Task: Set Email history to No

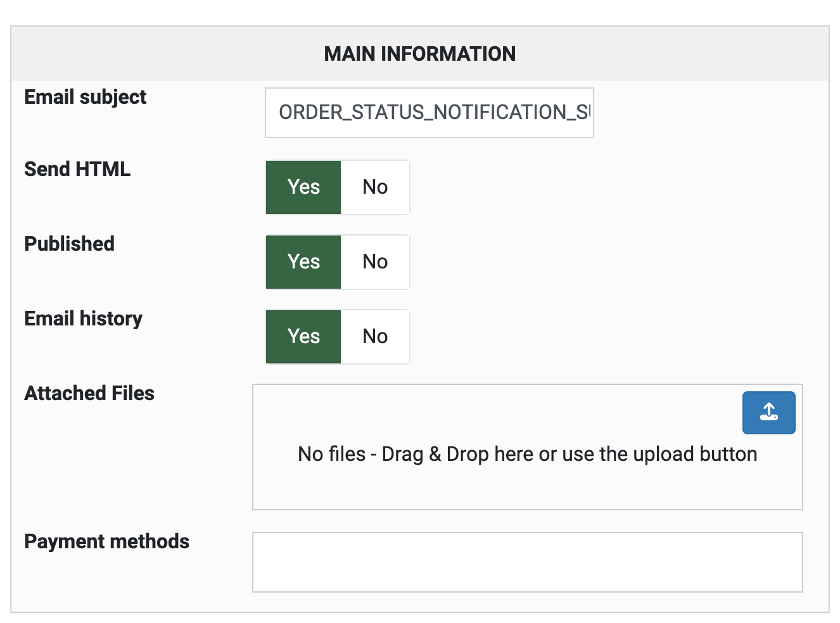Action: (x=375, y=337)
